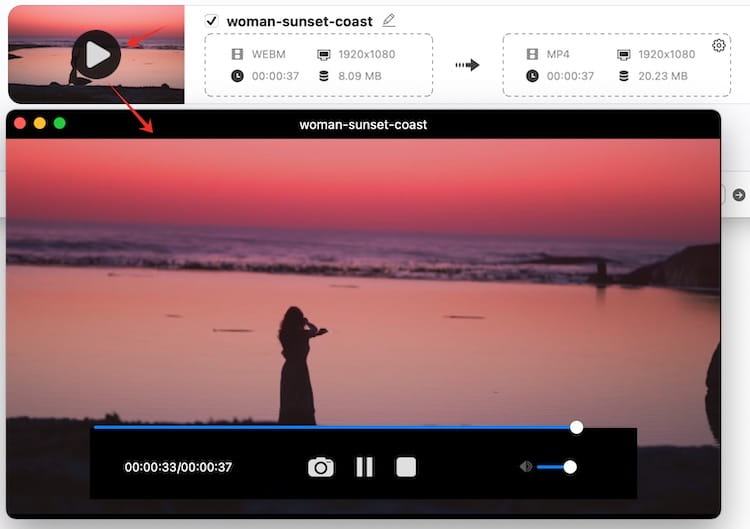Open output settings gear icon

coord(718,45)
